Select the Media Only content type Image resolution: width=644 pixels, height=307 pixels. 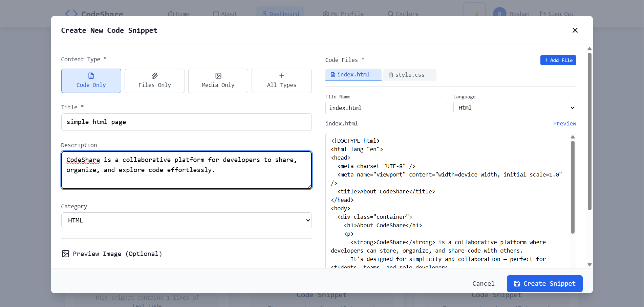(218, 81)
